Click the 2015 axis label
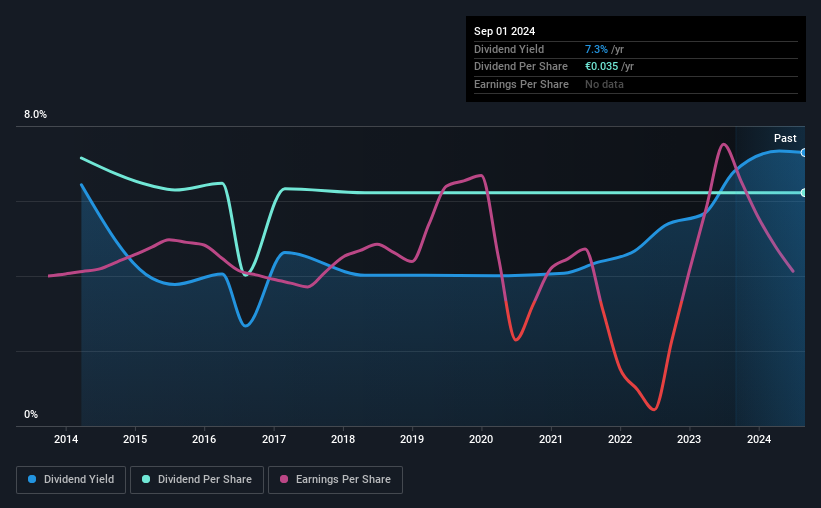821x508 pixels. tap(135, 439)
